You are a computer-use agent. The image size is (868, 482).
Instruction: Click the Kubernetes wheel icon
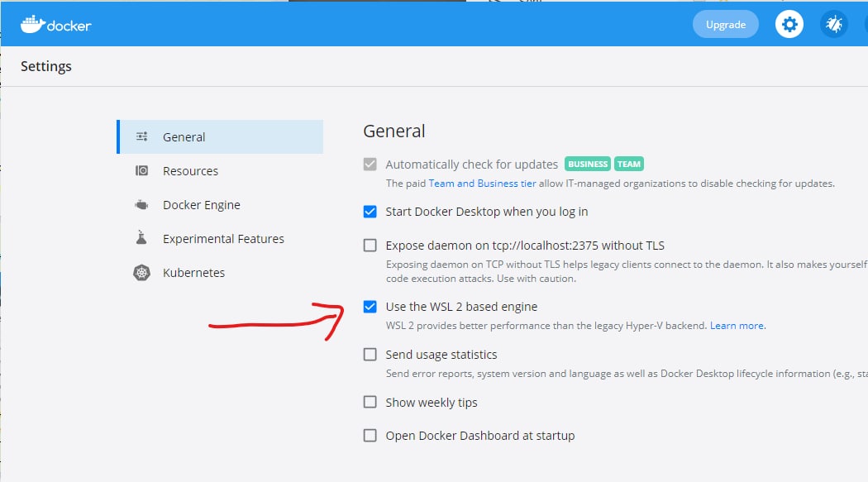(141, 272)
